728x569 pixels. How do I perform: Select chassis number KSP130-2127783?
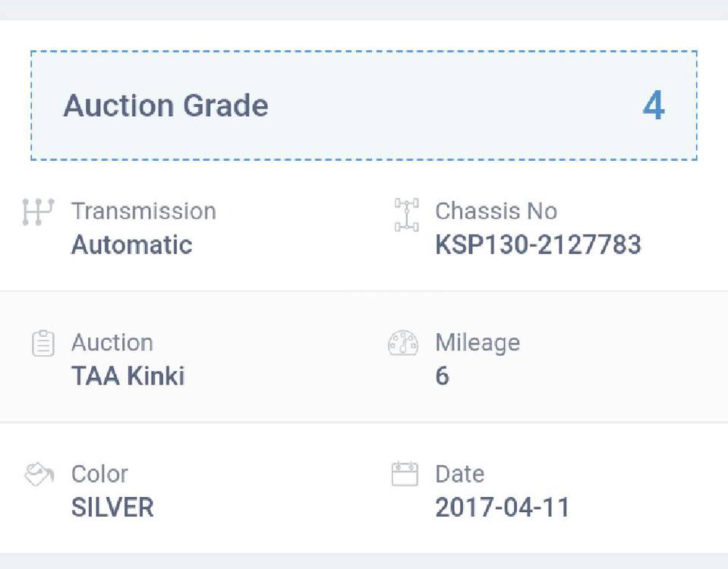tap(537, 245)
